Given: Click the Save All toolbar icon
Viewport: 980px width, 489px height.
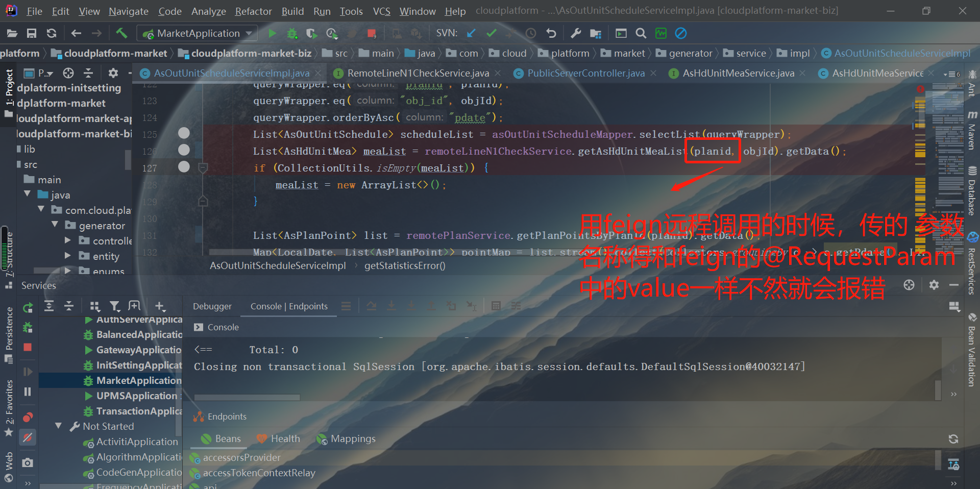Looking at the screenshot, I should click(32, 33).
